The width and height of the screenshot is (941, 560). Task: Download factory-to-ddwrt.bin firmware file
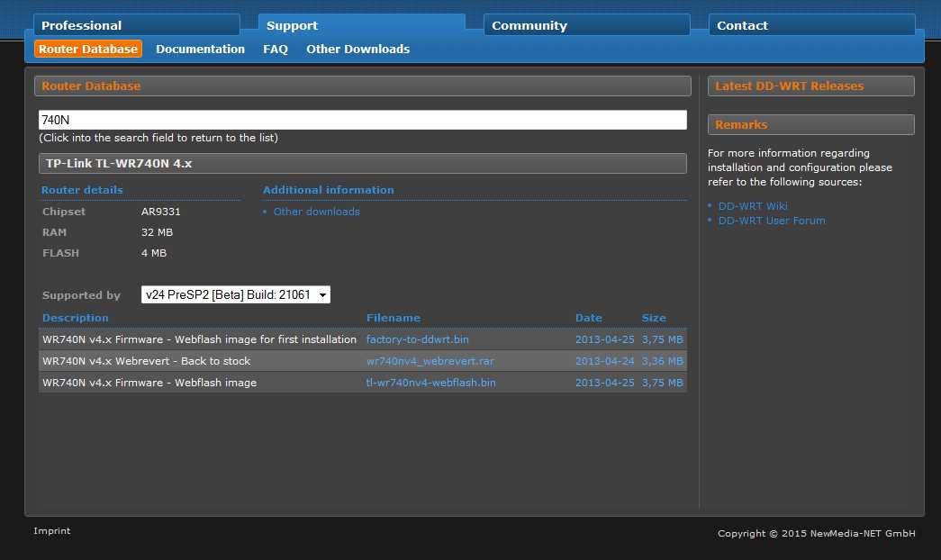pos(418,339)
